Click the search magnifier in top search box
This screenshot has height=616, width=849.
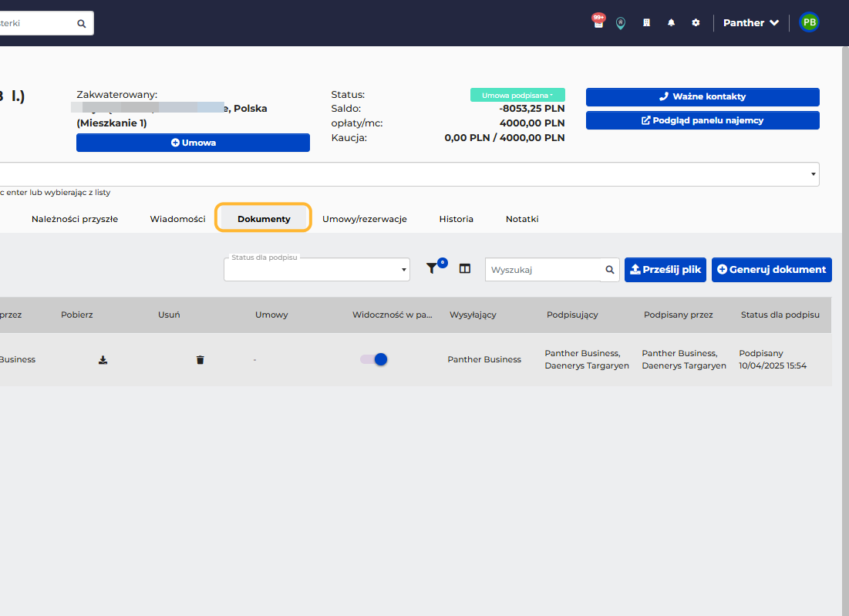coord(82,23)
